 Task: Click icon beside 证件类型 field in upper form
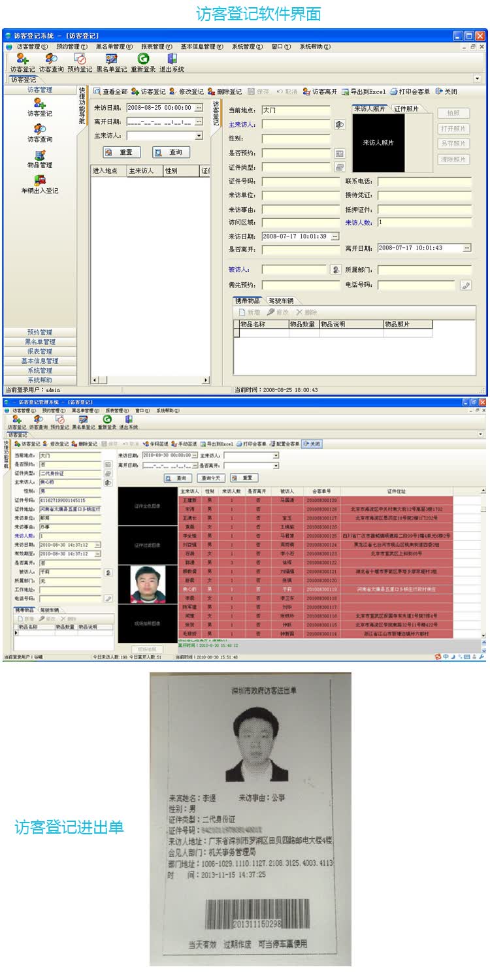pyautogui.click(x=340, y=167)
